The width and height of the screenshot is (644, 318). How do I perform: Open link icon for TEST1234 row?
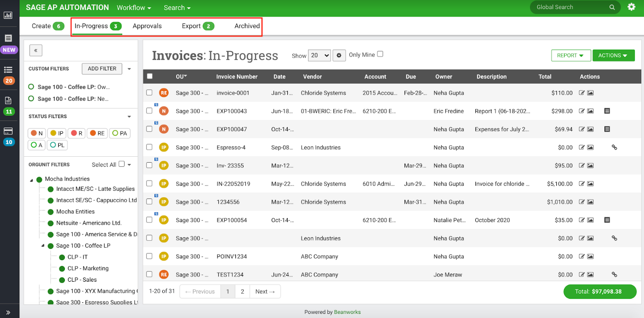click(x=614, y=275)
